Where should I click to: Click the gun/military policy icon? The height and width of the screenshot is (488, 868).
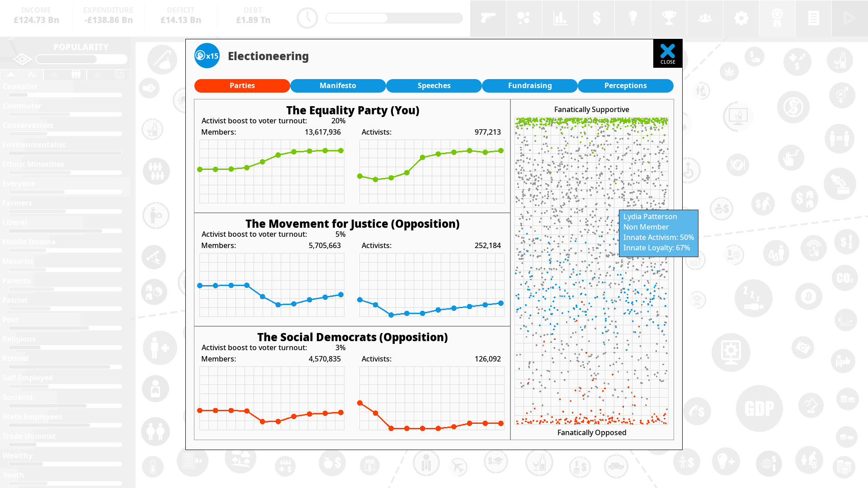point(488,18)
